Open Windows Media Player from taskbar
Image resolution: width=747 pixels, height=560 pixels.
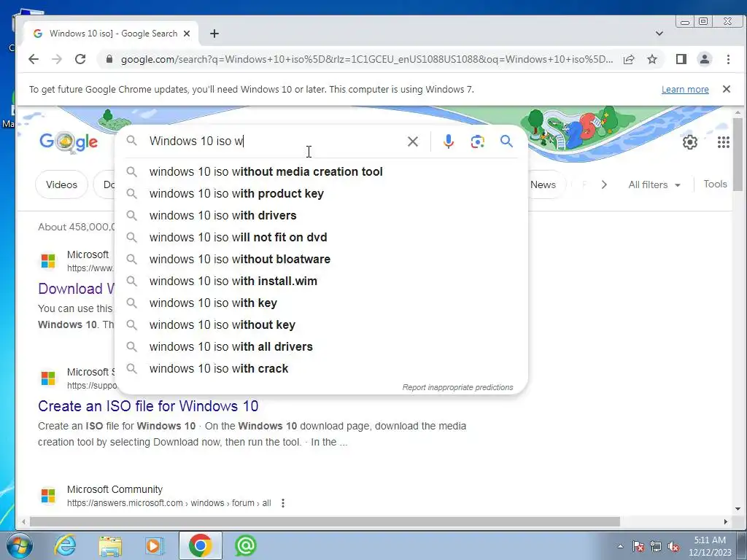155,545
